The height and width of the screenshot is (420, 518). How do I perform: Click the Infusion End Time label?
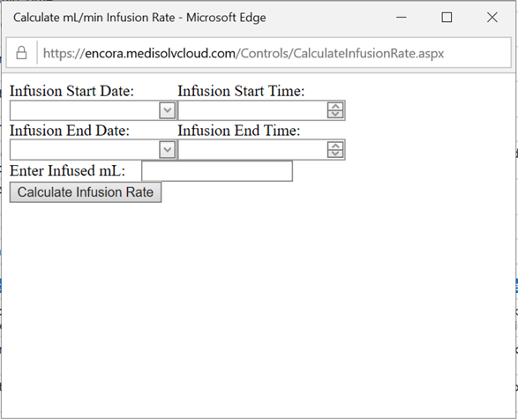(x=239, y=131)
